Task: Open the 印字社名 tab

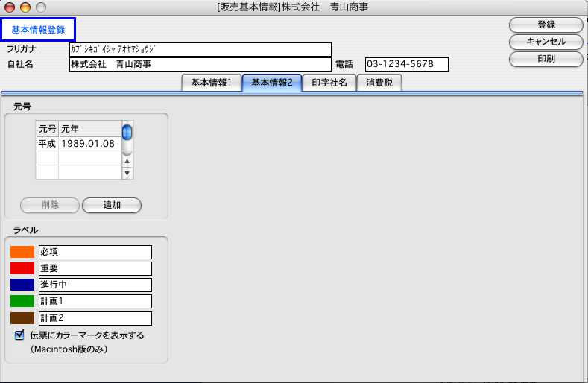Action: point(329,83)
